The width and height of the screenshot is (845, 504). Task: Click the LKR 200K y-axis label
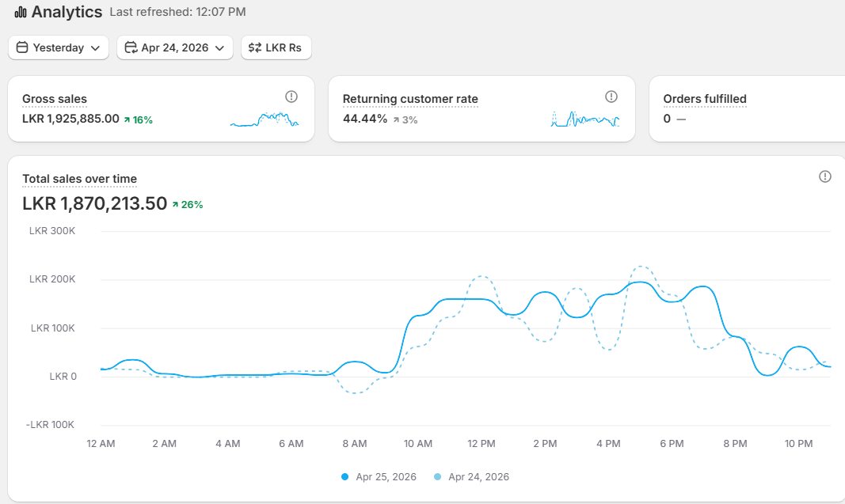pos(52,279)
